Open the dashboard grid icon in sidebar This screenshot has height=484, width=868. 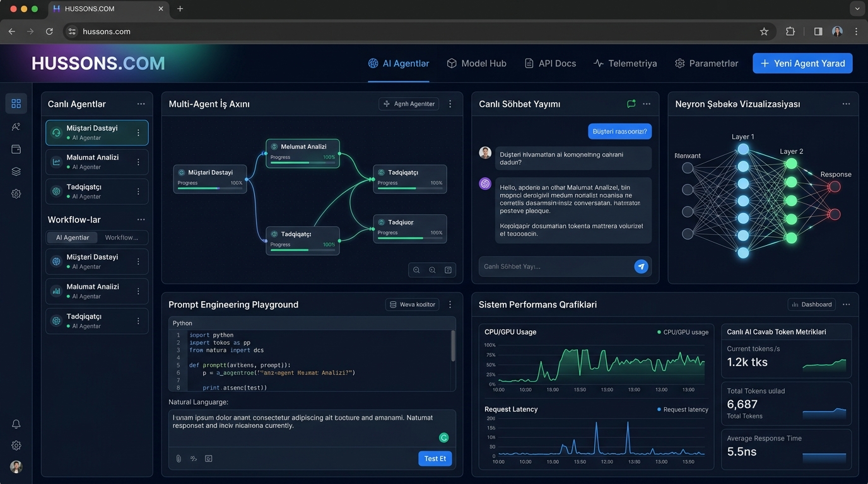click(x=16, y=103)
